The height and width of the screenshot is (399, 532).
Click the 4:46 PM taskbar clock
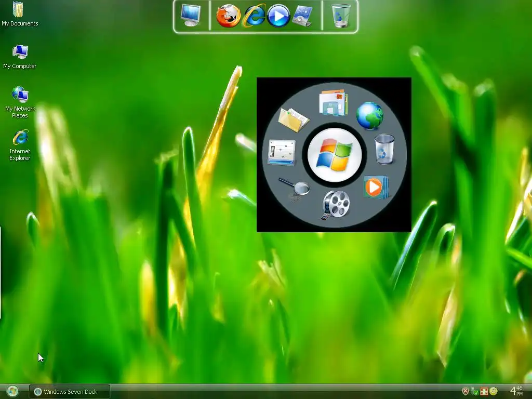click(516, 391)
